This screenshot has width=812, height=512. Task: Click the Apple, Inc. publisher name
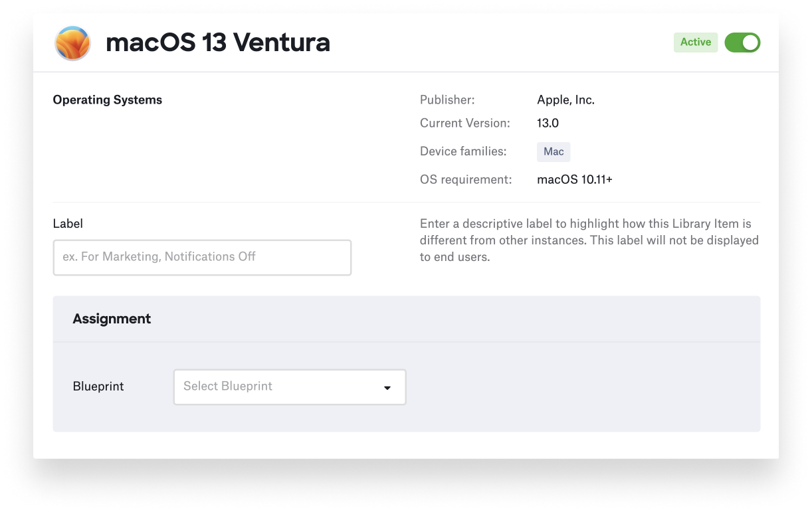565,100
